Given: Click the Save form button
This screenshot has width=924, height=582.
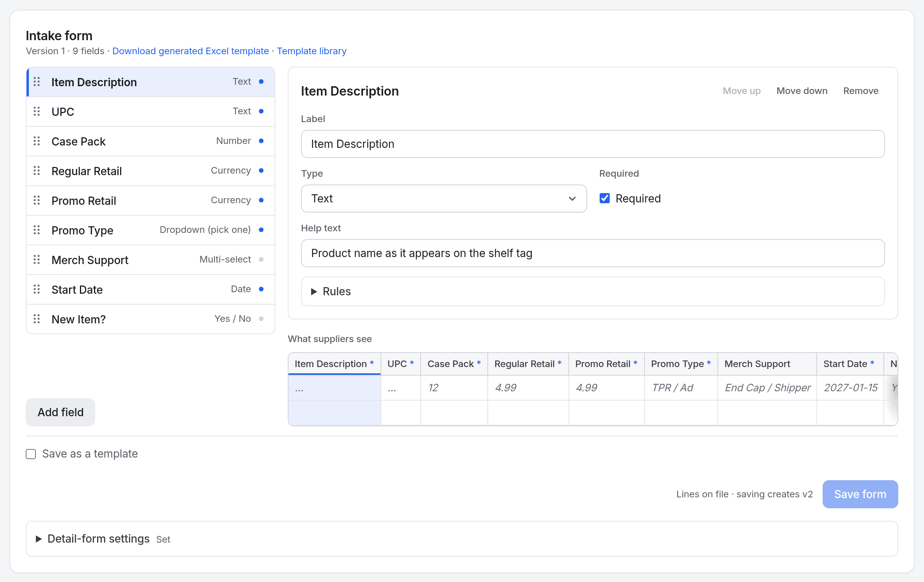Looking at the screenshot, I should 860,494.
